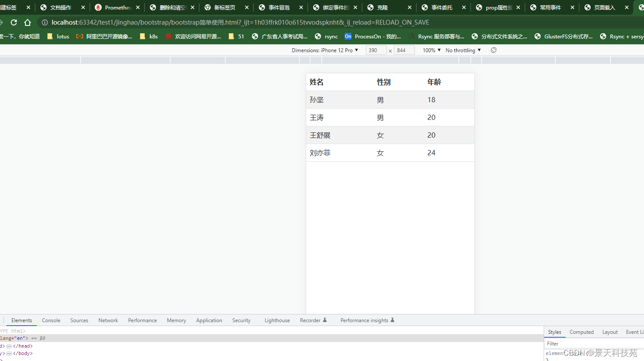Open the 欢迎访问网易开源 bookmark
The width and height of the screenshot is (644, 361).
tap(193, 37)
